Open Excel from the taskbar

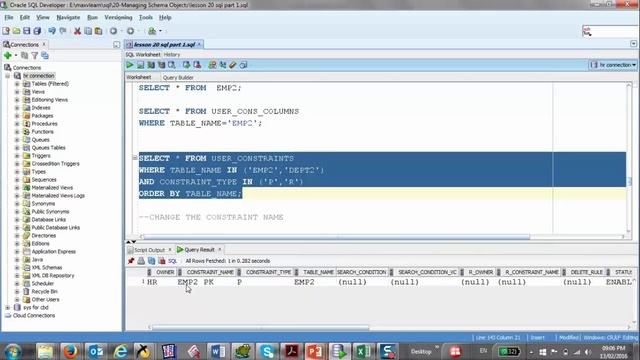(363, 351)
